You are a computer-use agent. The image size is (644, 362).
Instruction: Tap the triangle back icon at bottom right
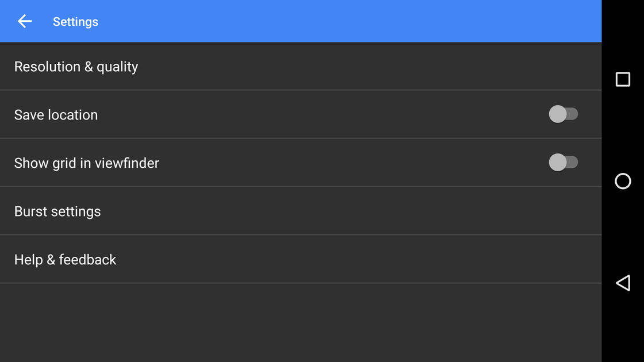tap(622, 282)
